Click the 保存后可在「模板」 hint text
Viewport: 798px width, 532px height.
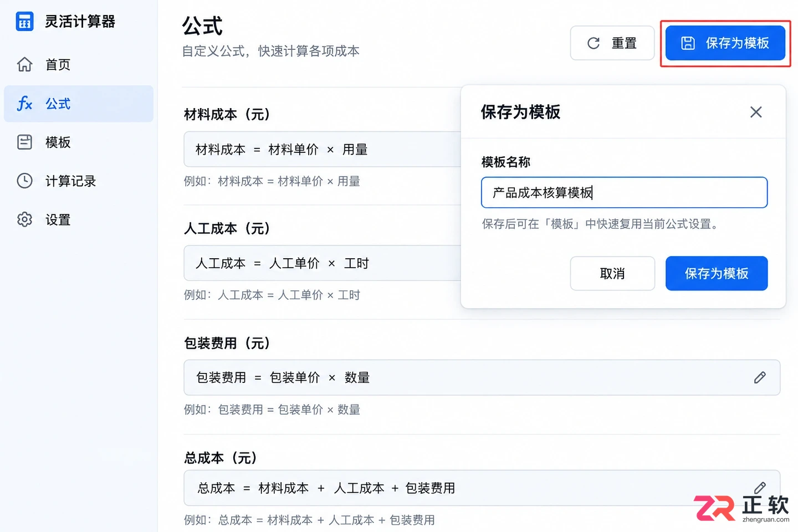[x=600, y=224]
